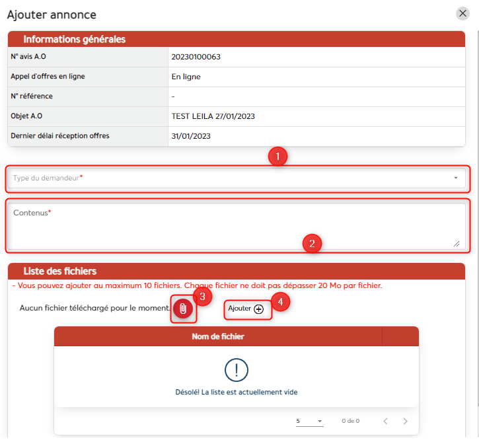Click the Contenus text area resize handle
This screenshot has height=448, width=479.
(x=457, y=243)
